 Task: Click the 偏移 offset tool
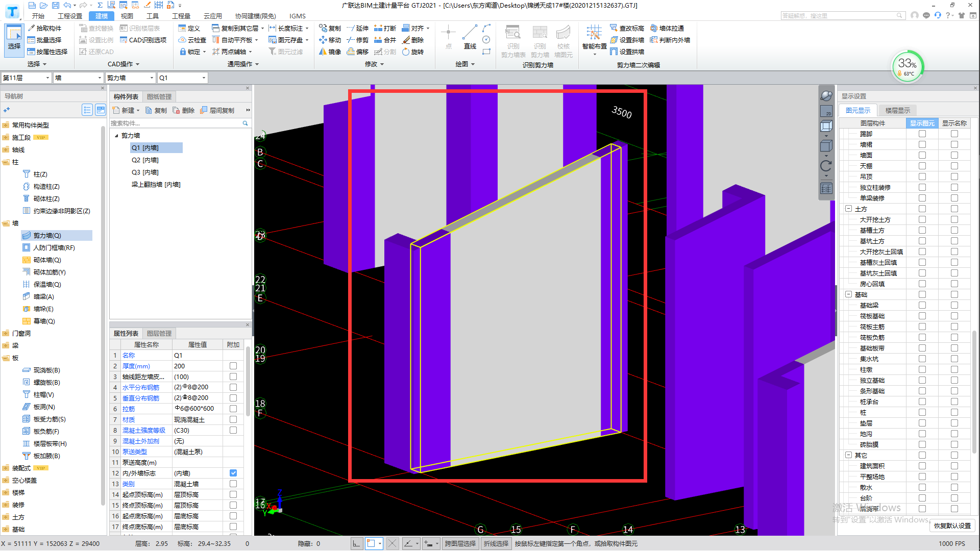pos(358,52)
